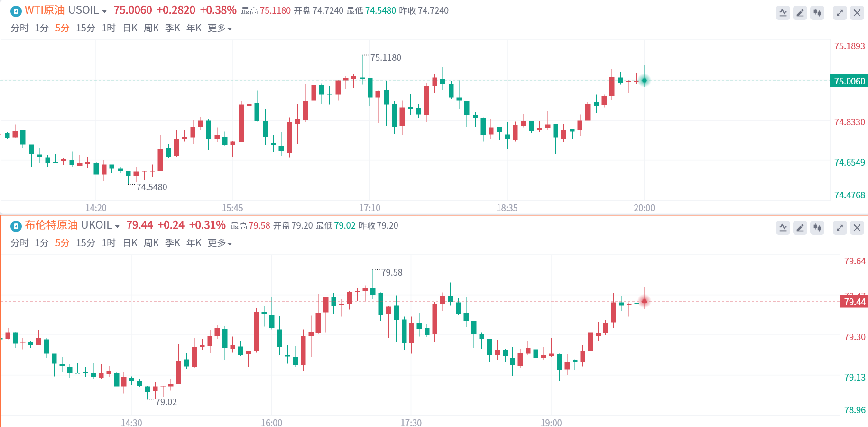The image size is (868, 427).
Task: Open the WTI原油 USOIL symbol dropdown
Action: [104, 11]
